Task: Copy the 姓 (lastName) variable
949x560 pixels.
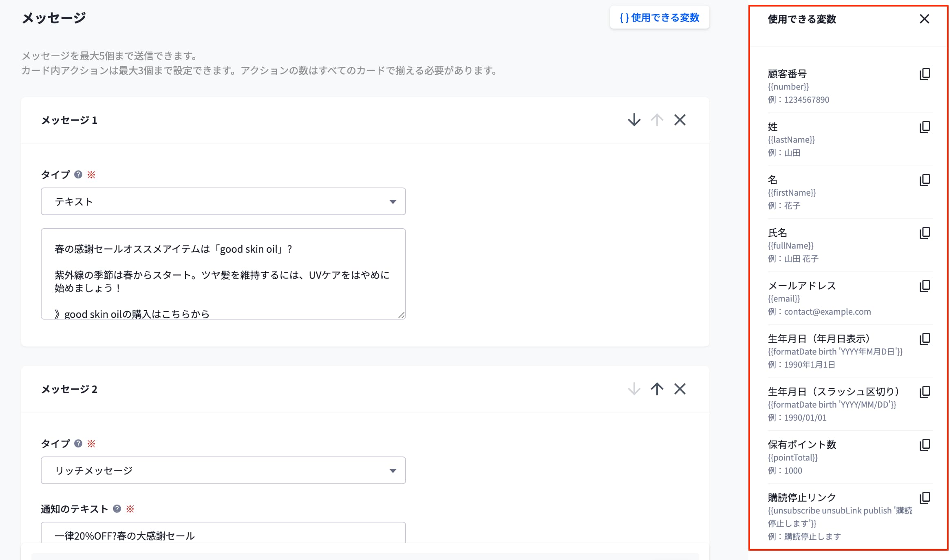Action: 925,127
